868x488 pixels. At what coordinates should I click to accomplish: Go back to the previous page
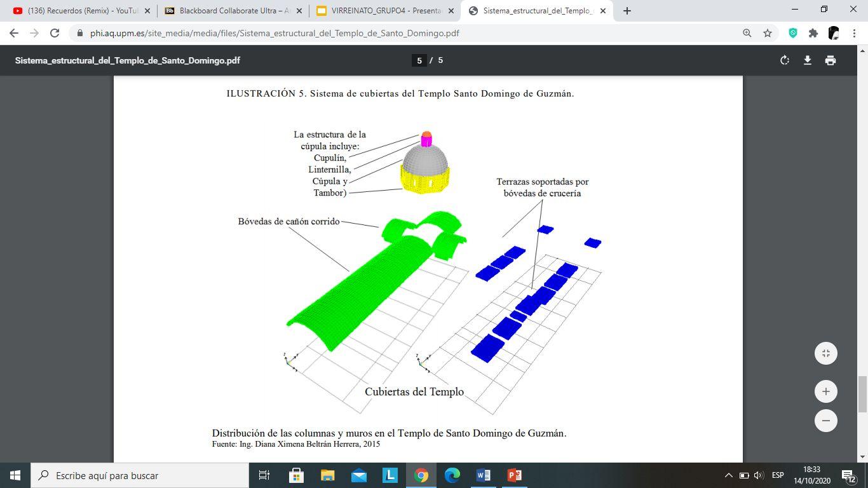coord(14,33)
